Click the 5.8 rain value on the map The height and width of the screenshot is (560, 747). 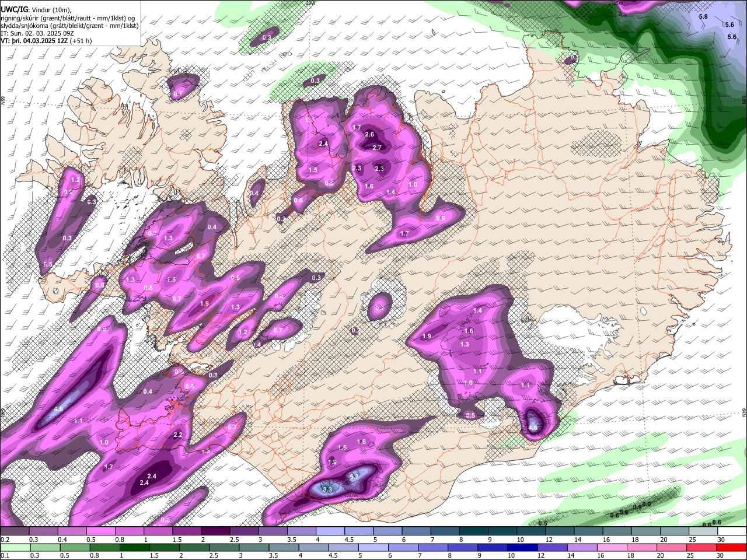point(703,17)
